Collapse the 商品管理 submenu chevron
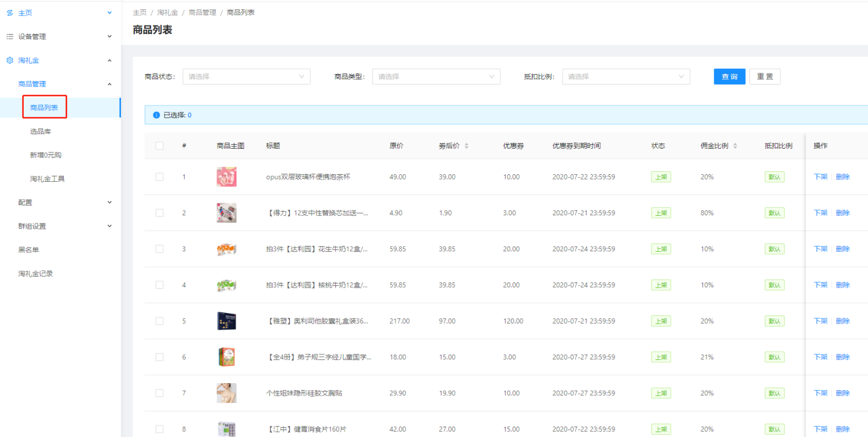The image size is (868, 437). (x=109, y=84)
